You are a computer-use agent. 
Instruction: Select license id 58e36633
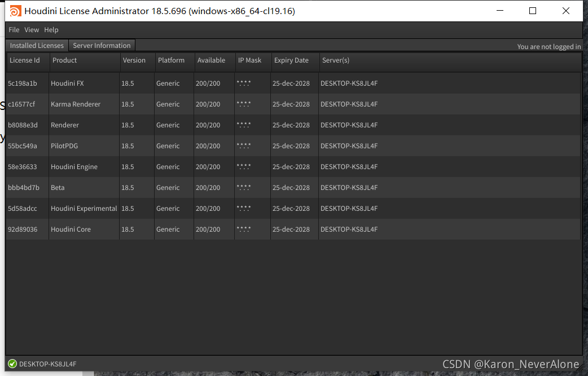tap(23, 167)
